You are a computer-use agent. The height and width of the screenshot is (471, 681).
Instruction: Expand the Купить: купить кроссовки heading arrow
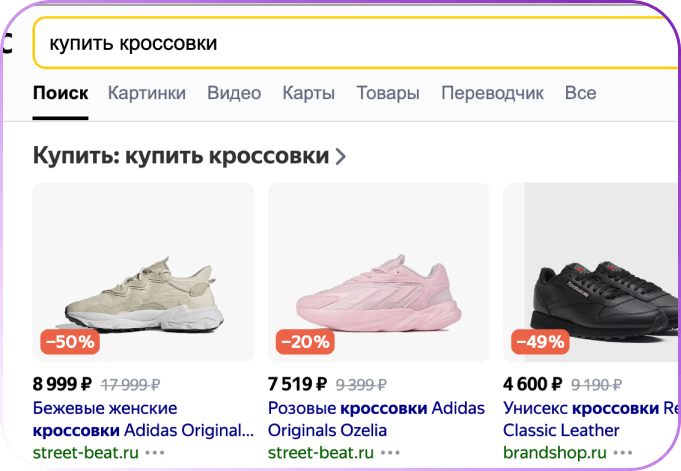pos(341,156)
